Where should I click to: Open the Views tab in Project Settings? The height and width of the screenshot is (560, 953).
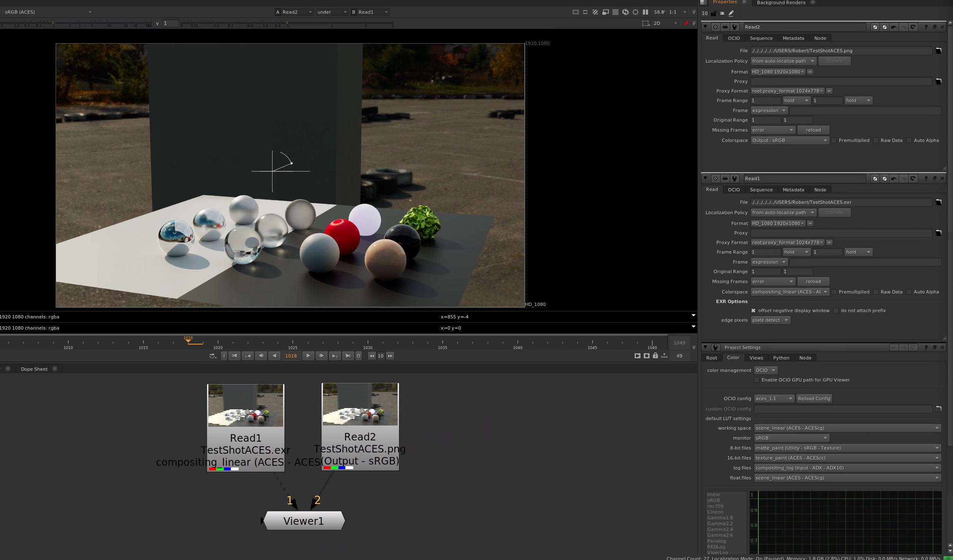pos(756,358)
